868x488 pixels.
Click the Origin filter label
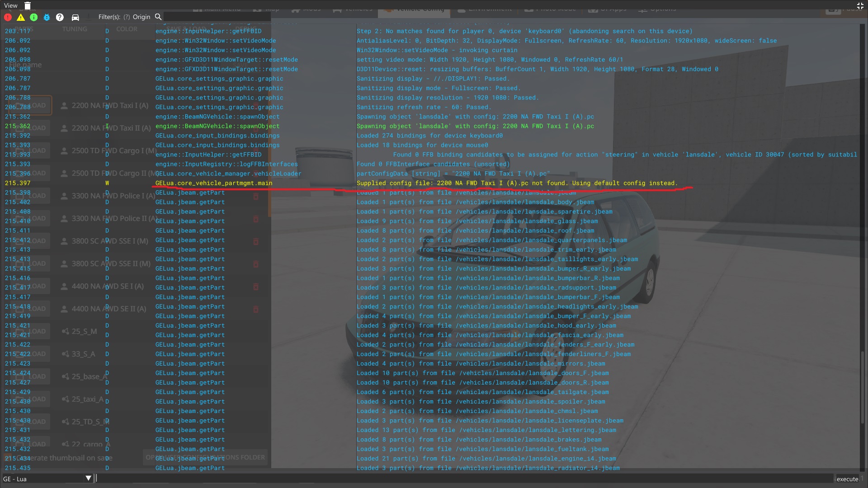141,17
